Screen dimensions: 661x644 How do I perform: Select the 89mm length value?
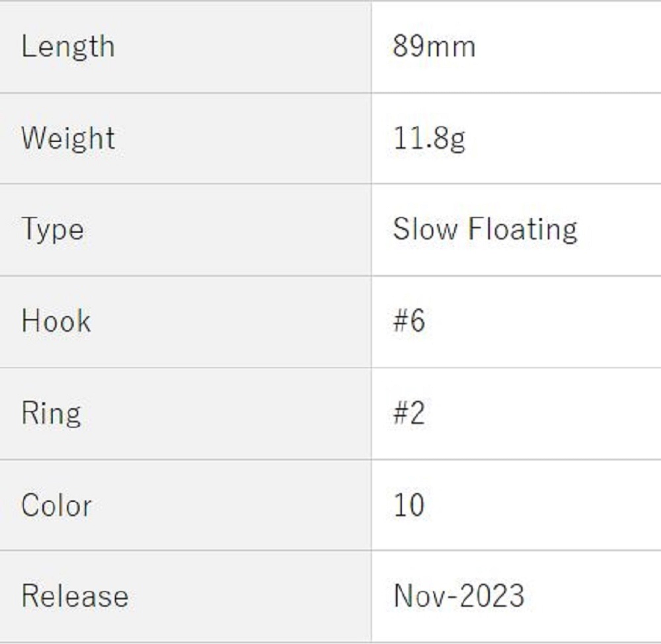pyautogui.click(x=434, y=47)
